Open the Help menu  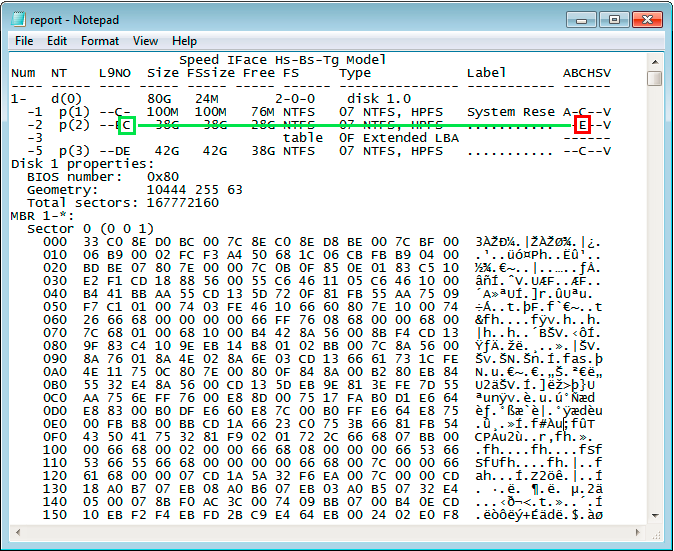coord(184,41)
